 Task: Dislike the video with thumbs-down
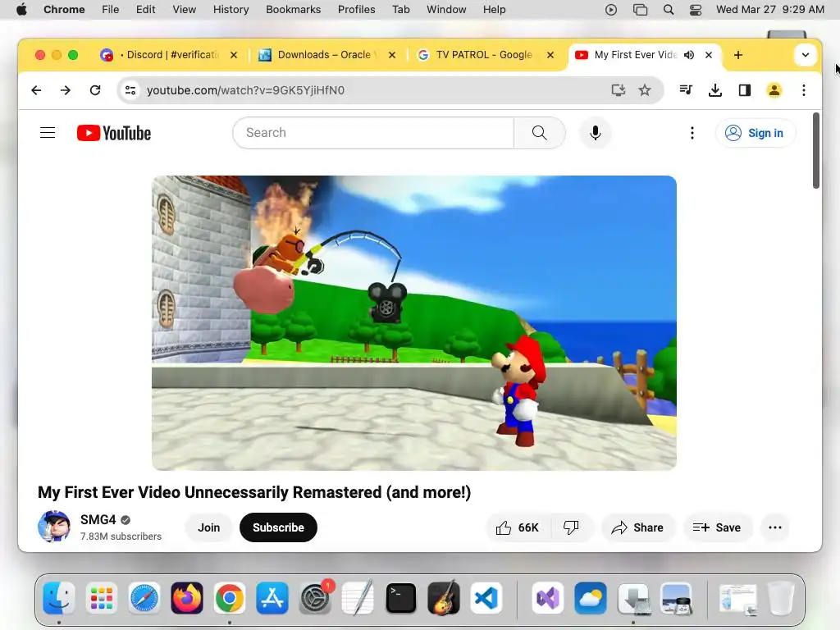pos(572,527)
